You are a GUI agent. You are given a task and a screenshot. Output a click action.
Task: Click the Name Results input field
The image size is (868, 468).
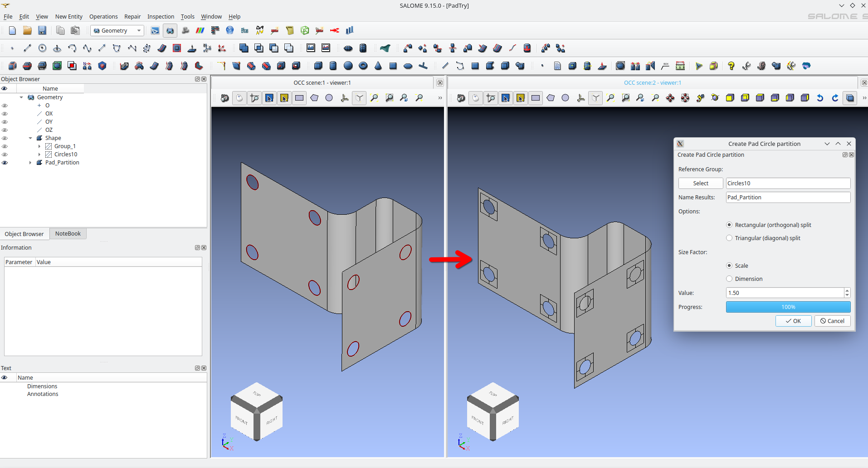788,197
